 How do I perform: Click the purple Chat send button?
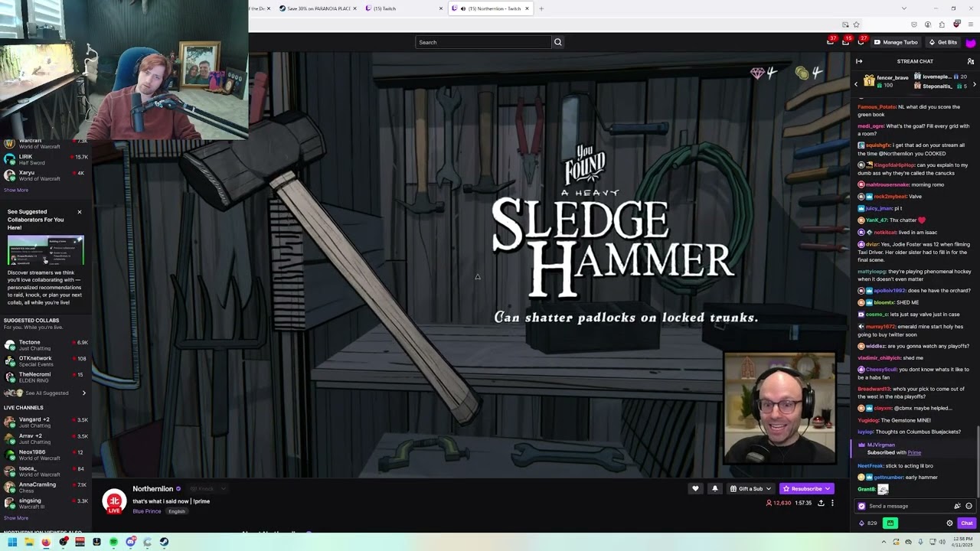click(967, 523)
